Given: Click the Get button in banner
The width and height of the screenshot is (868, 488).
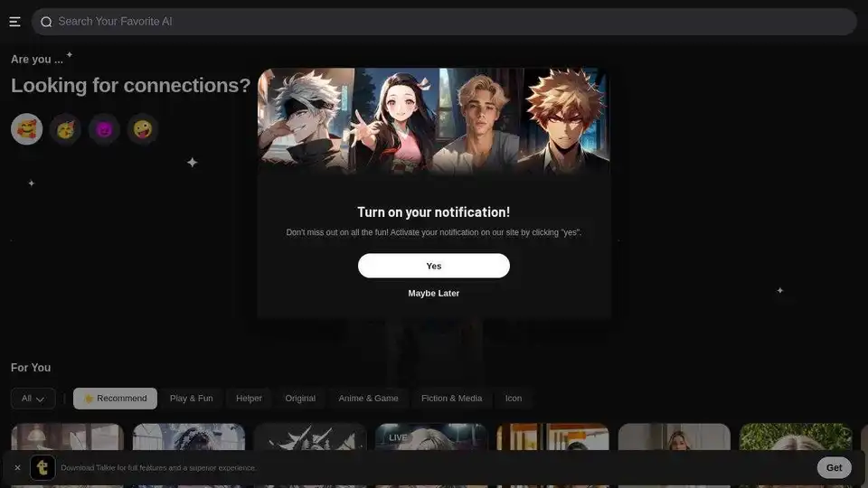Looking at the screenshot, I should (834, 467).
